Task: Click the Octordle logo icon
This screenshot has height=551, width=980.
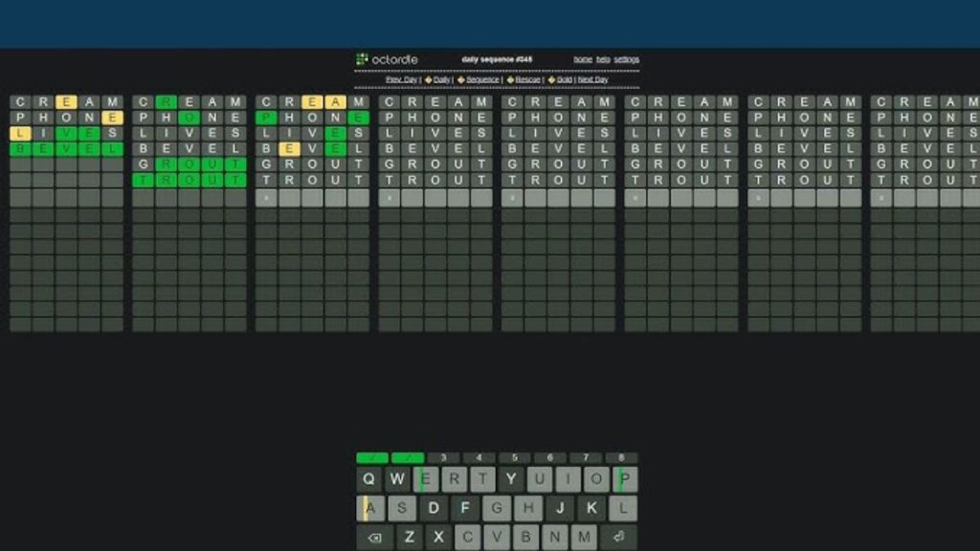Action: 362,59
